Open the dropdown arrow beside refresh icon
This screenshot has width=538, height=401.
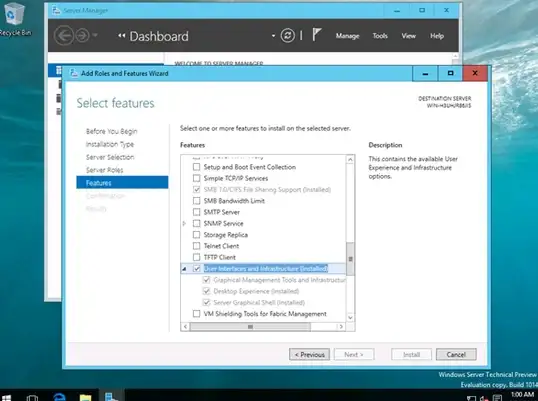point(273,35)
